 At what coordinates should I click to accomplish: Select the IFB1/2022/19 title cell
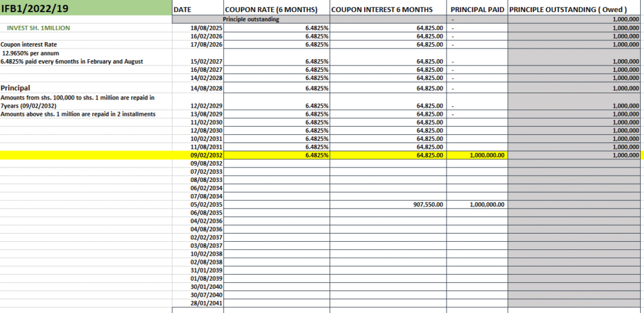[x=38, y=8]
